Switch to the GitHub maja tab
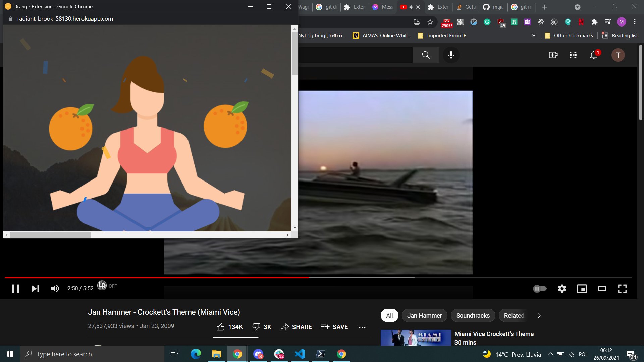 pos(493,7)
